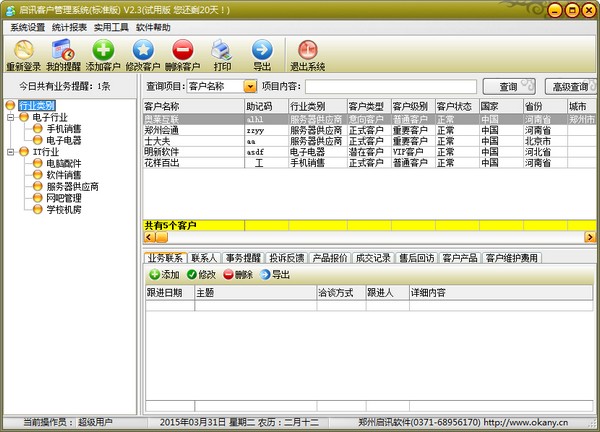Select 电子电器 tree node

pos(64,140)
